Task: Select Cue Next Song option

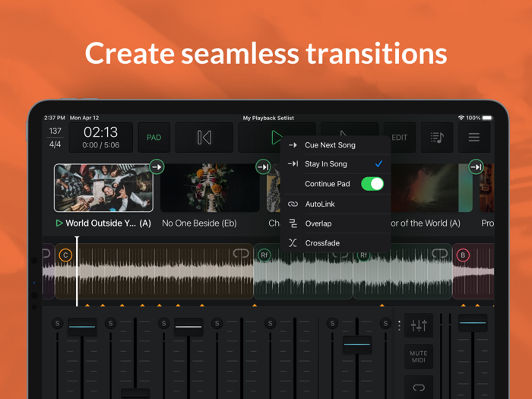Action: 336,145
